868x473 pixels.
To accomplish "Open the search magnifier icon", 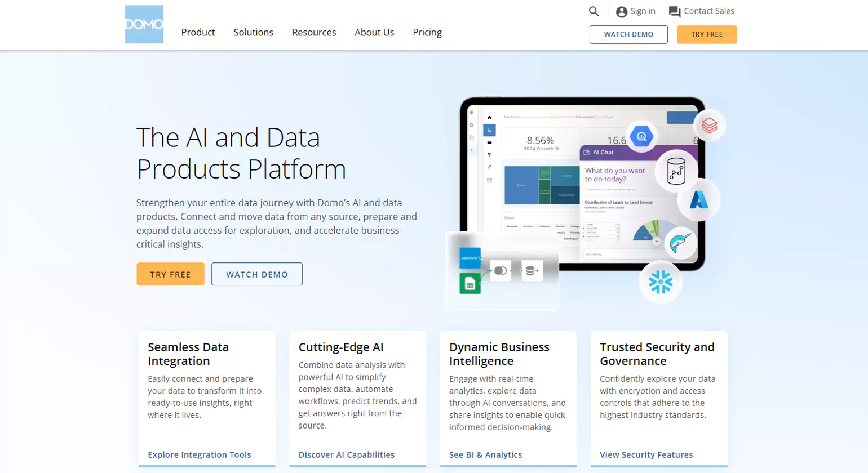I will coord(594,11).
